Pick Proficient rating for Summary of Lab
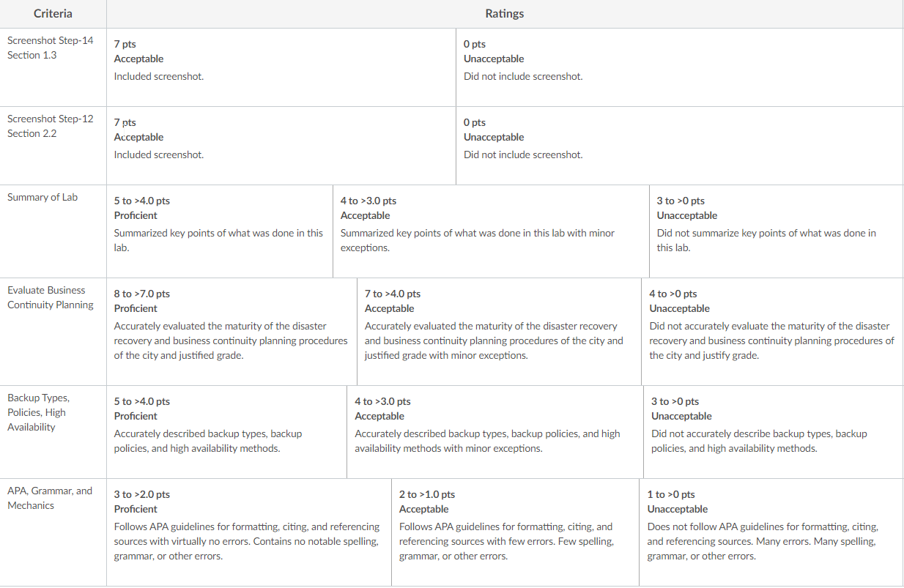Image resolution: width=904 pixels, height=588 pixels. [220, 231]
